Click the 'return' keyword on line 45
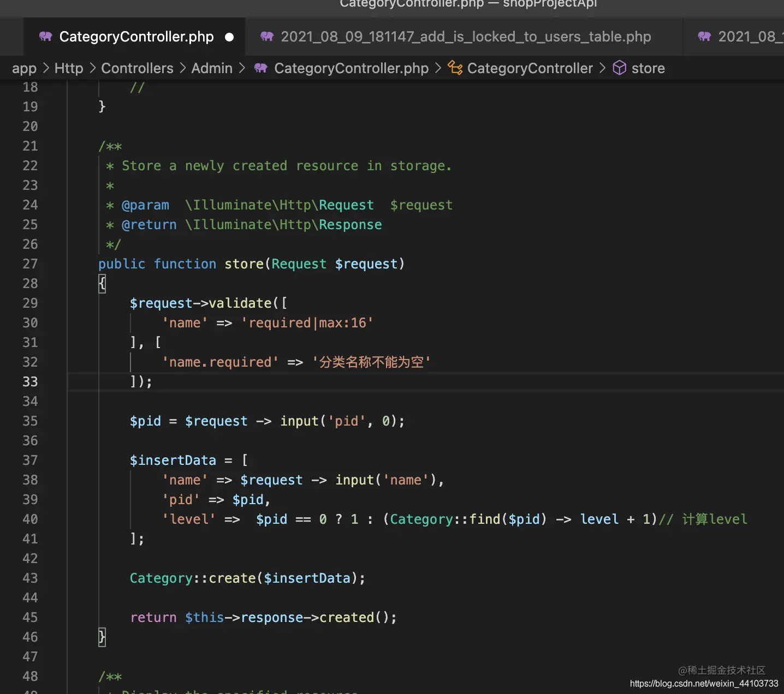The width and height of the screenshot is (784, 694). [x=153, y=618]
